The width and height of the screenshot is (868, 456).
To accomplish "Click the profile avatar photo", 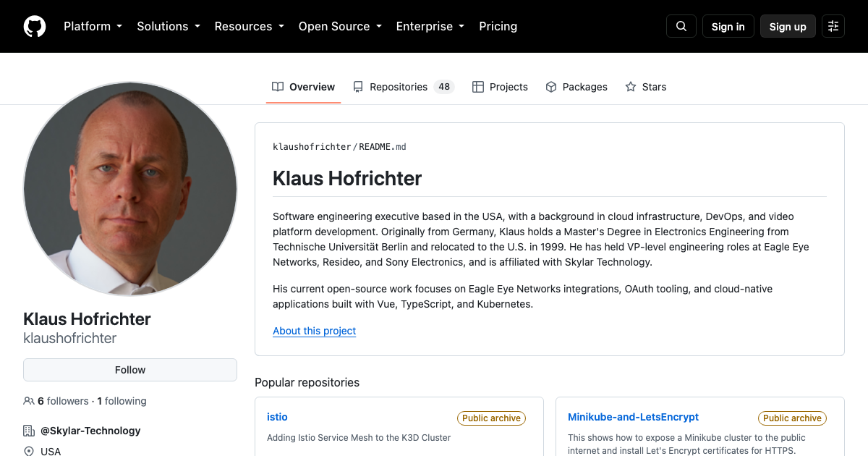I will (x=130, y=189).
